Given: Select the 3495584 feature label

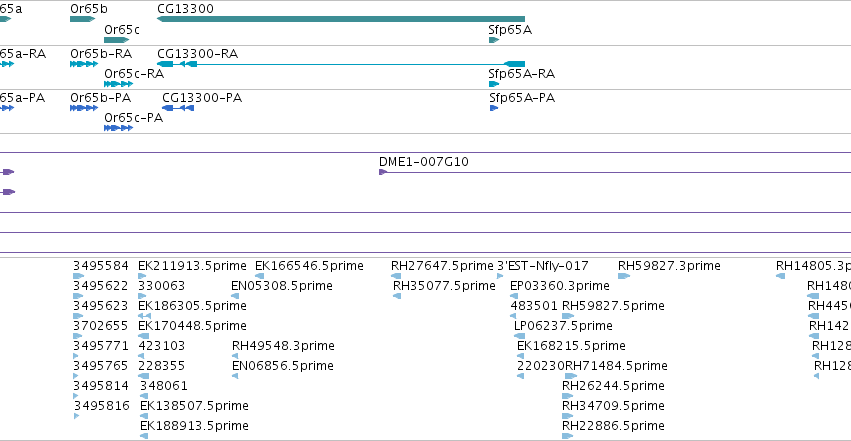Looking at the screenshot, I should pyautogui.click(x=101, y=266).
